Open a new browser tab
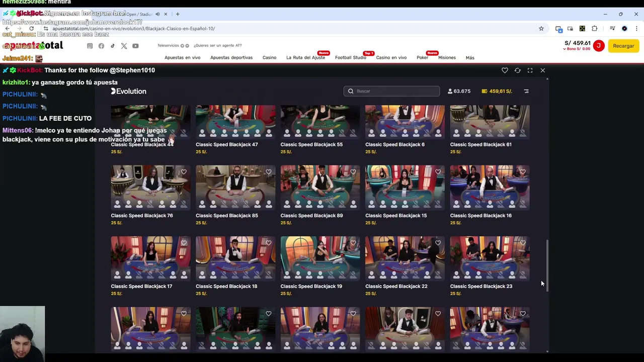The image size is (644, 362). click(x=177, y=14)
